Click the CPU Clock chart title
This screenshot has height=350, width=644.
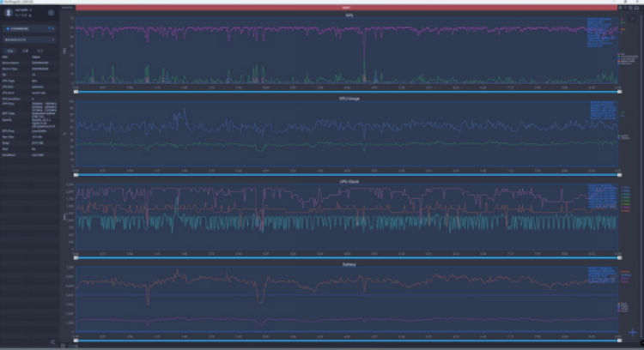347,184
